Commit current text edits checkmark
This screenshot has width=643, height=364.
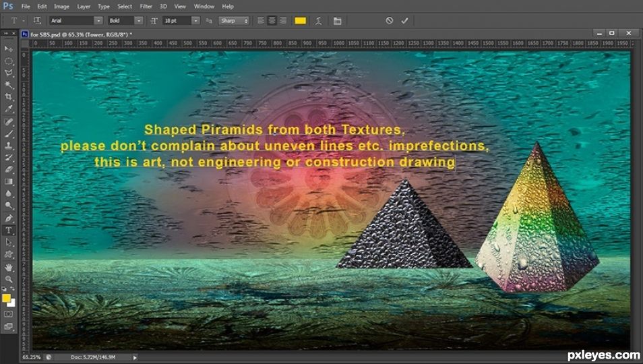tap(405, 20)
